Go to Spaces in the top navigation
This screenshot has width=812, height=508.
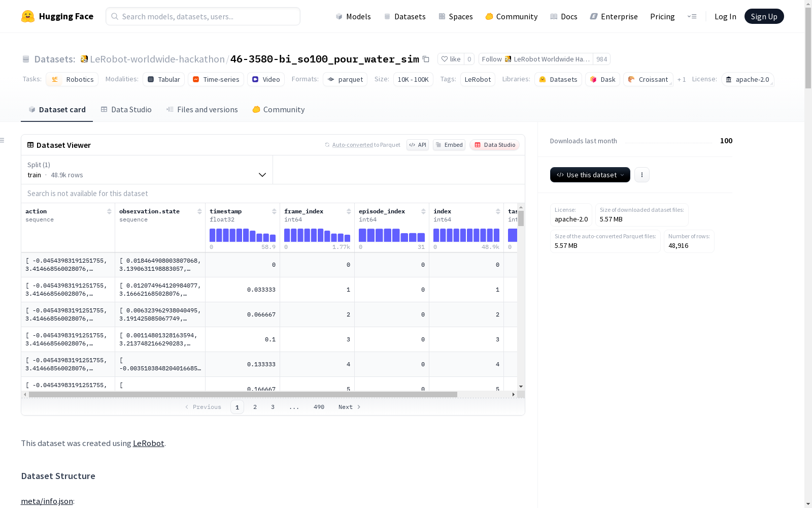456,16
